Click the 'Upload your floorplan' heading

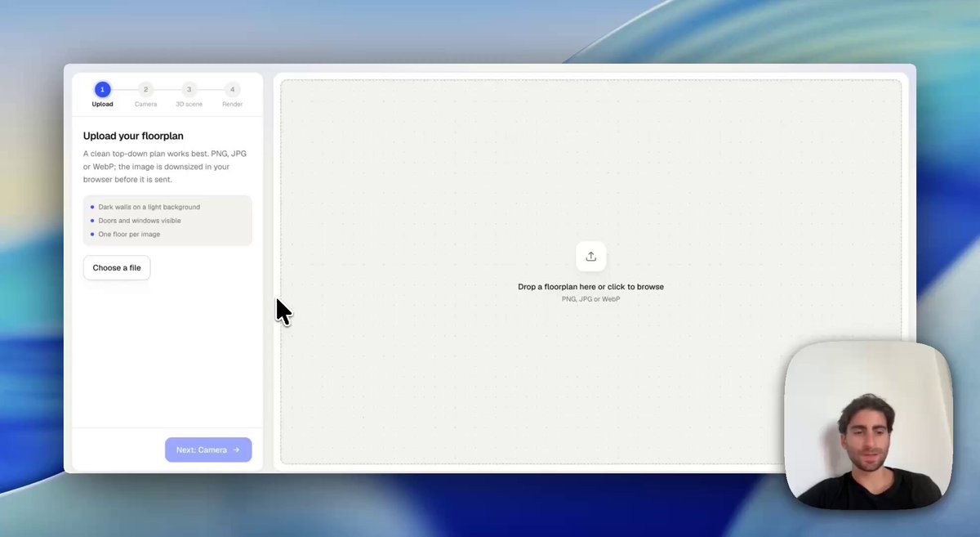[x=133, y=136]
